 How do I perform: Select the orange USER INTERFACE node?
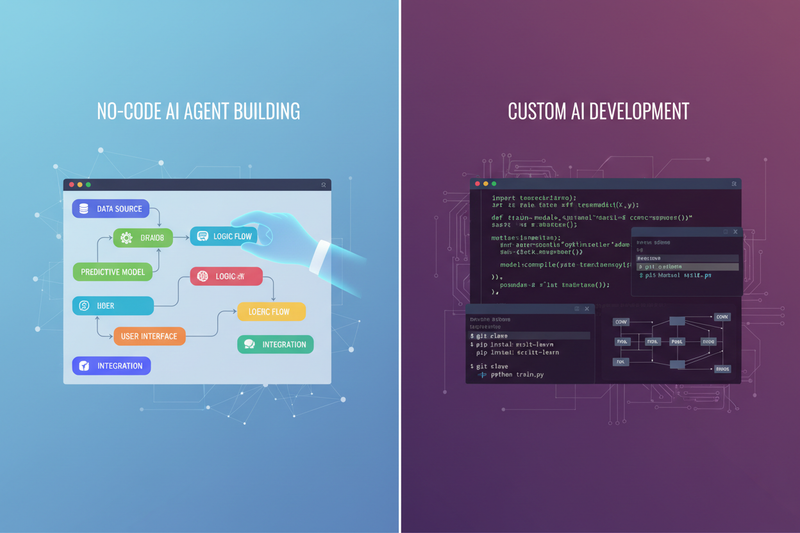click(149, 336)
